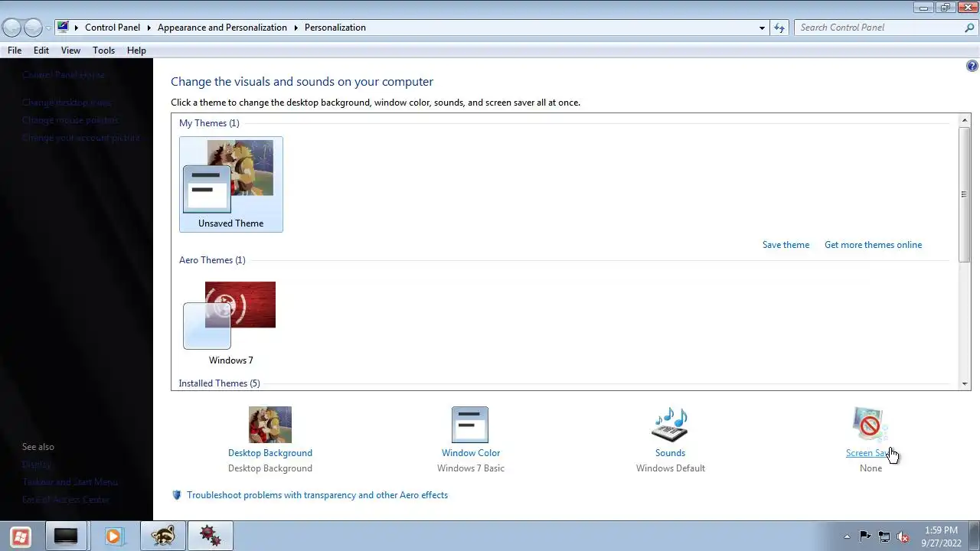
Task: Open the black monitor taskbar app
Action: click(x=65, y=536)
